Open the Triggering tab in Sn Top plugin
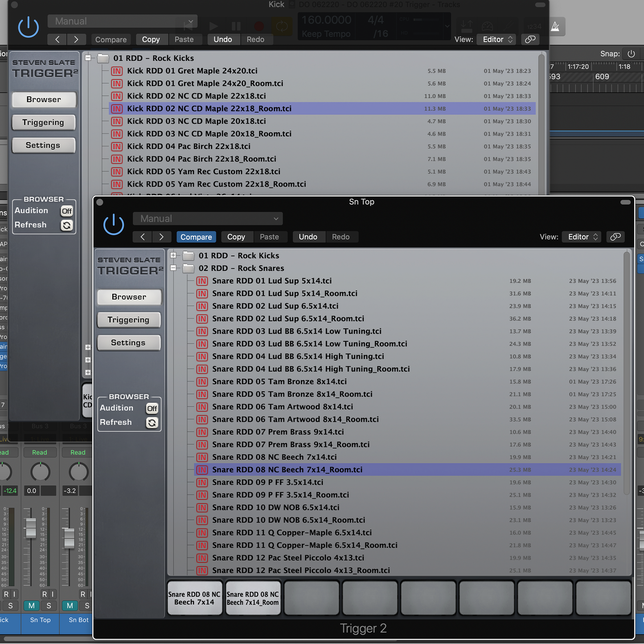Image resolution: width=644 pixels, height=644 pixels. pyautogui.click(x=128, y=320)
